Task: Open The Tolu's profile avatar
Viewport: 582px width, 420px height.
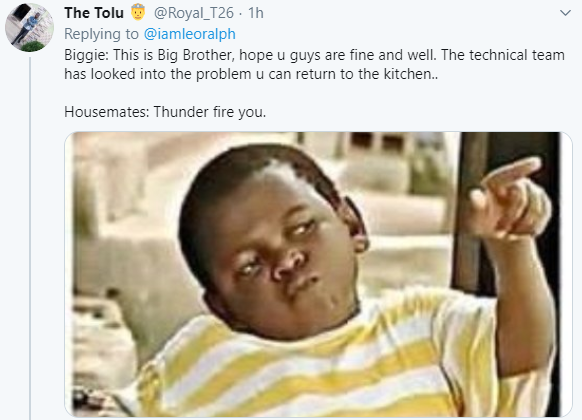Action: point(29,27)
